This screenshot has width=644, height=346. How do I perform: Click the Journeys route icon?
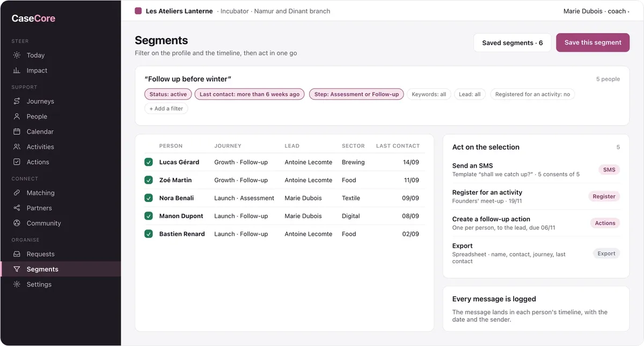pos(17,101)
